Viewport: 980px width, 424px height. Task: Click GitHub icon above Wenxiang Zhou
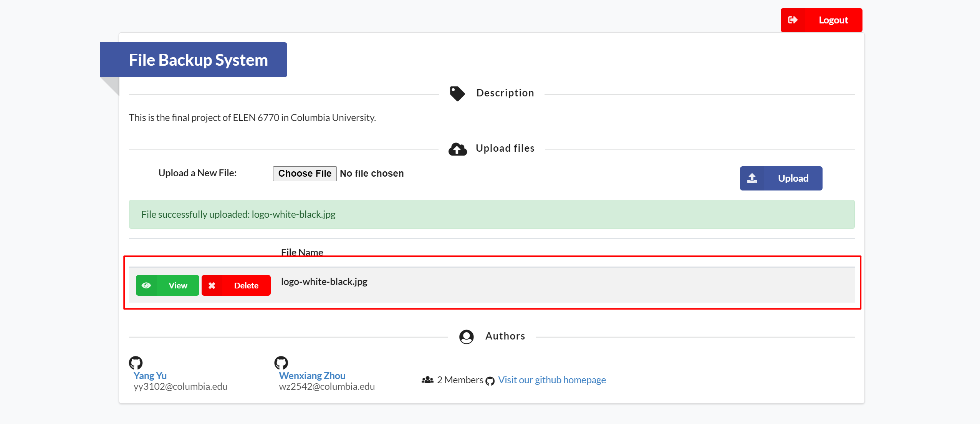281,363
